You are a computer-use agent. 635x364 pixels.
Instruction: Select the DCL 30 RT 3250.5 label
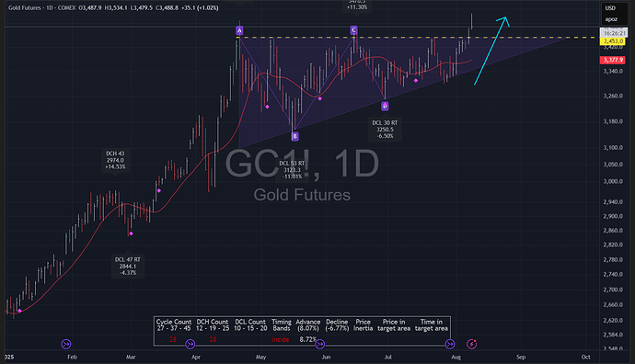[x=385, y=130]
